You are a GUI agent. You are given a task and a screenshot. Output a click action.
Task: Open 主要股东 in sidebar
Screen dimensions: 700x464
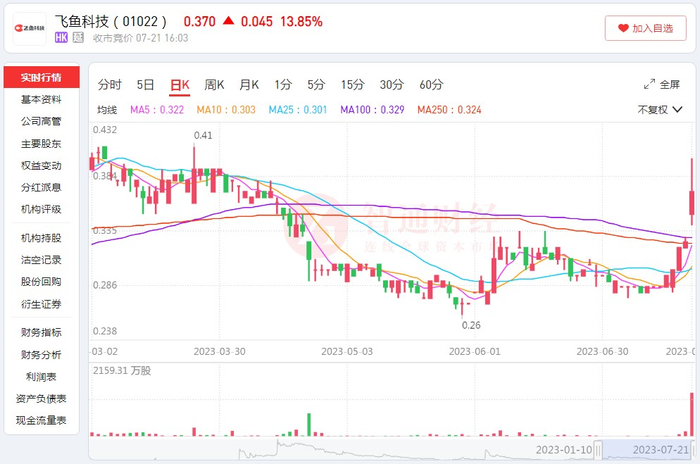(41, 144)
